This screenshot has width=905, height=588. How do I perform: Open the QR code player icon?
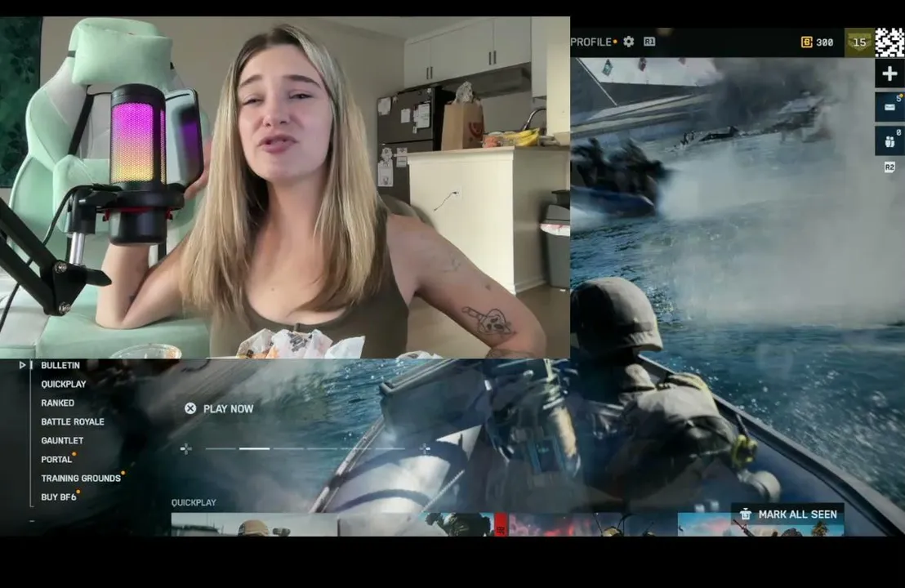tap(889, 42)
